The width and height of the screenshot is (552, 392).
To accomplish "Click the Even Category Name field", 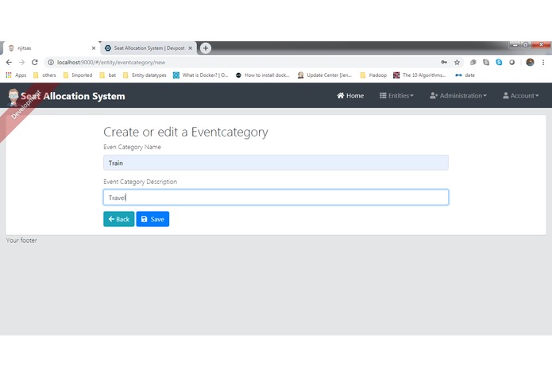I will pyautogui.click(x=276, y=163).
